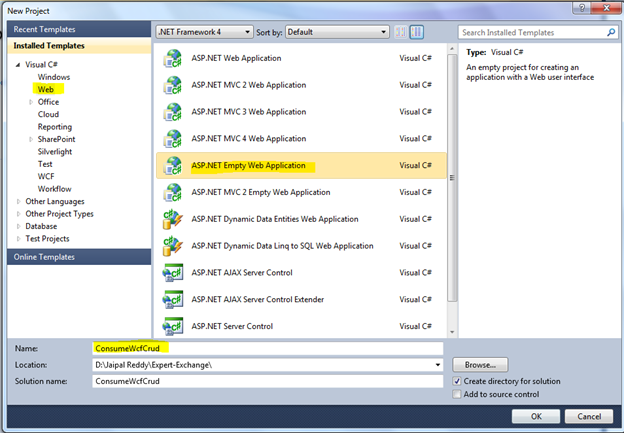Click the ASP.NET MVC 2 Empty Web Application icon
This screenshot has width=624, height=433.
[173, 192]
